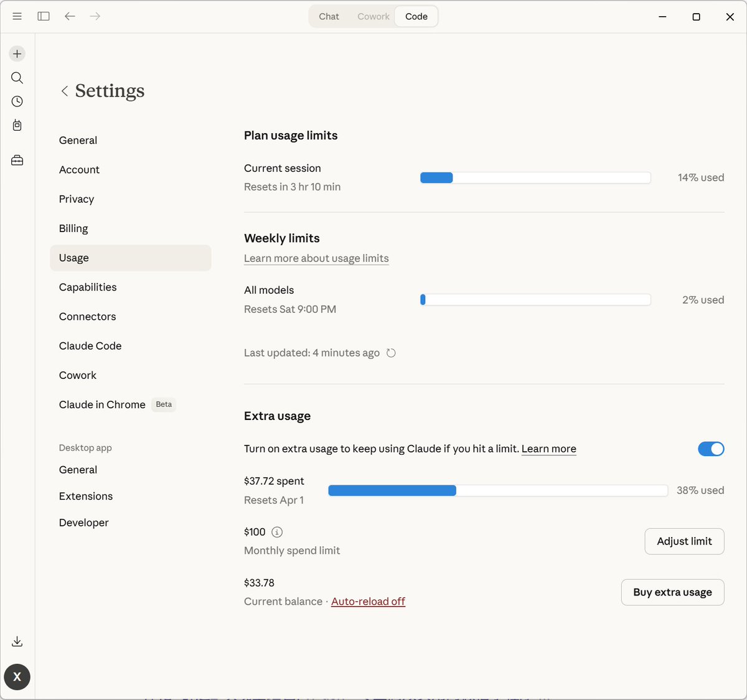747x700 pixels.
Task: Click the '2% used' text
Action: pyautogui.click(x=703, y=300)
